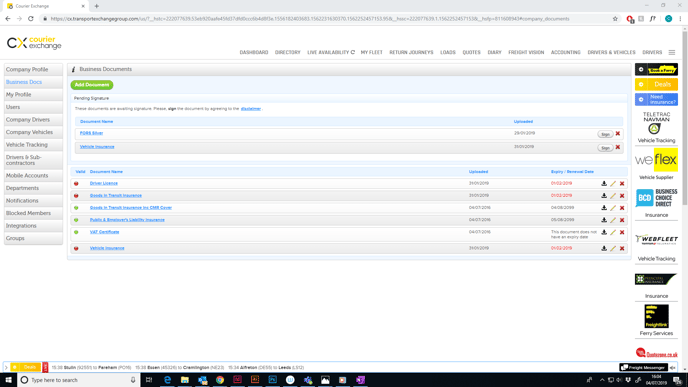The image size is (688, 387).
Task: Expand the Deals side panel
Action: tap(641, 84)
